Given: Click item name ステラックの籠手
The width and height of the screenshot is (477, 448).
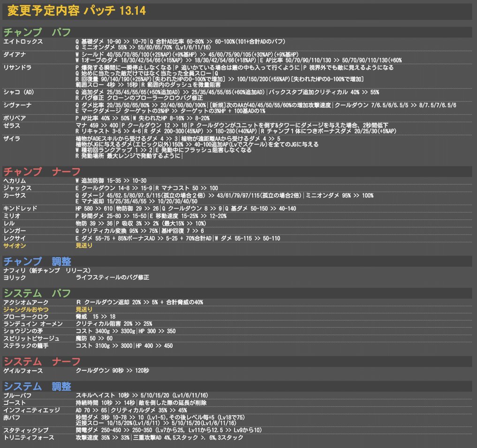Looking at the screenshot, I should [x=26, y=345].
